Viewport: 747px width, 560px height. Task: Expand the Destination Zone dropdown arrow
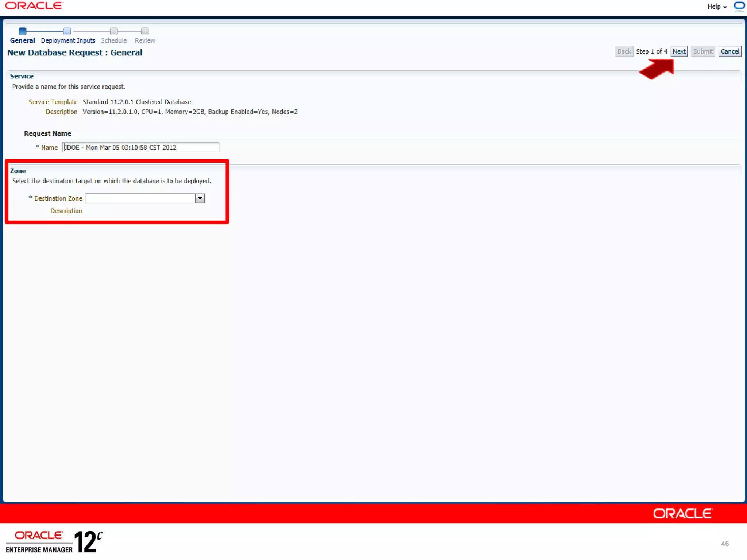(x=200, y=198)
